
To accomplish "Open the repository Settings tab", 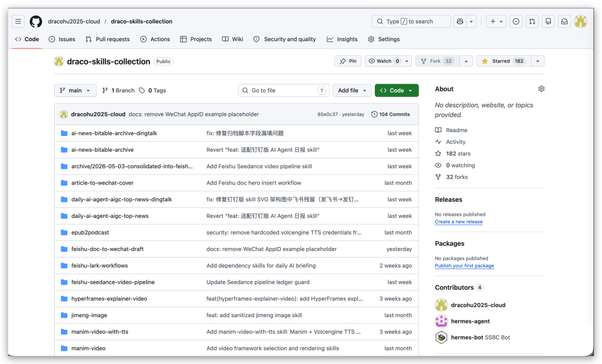I will tap(384, 39).
